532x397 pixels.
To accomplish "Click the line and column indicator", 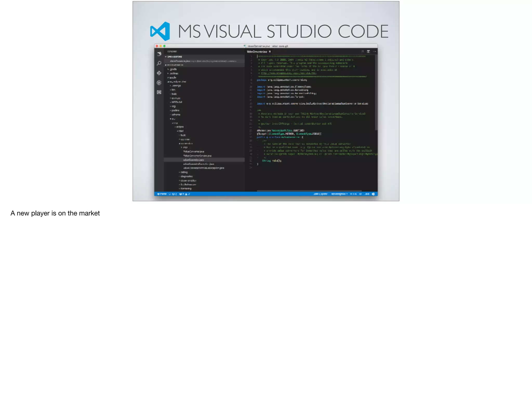I will pyautogui.click(x=321, y=194).
